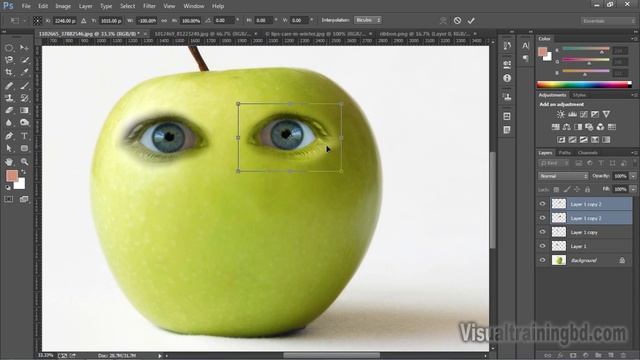
Task: Open the Help menu
Action: pyautogui.click(x=218, y=6)
